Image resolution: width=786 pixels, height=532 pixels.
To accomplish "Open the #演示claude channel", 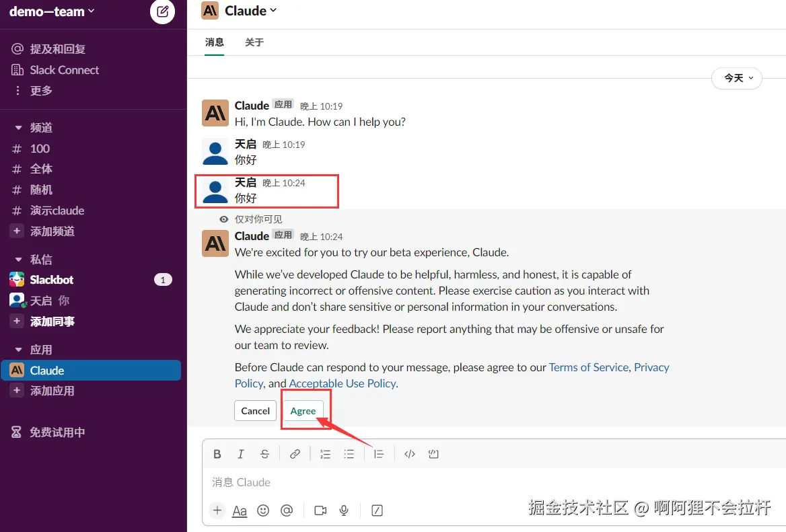I will click(57, 211).
